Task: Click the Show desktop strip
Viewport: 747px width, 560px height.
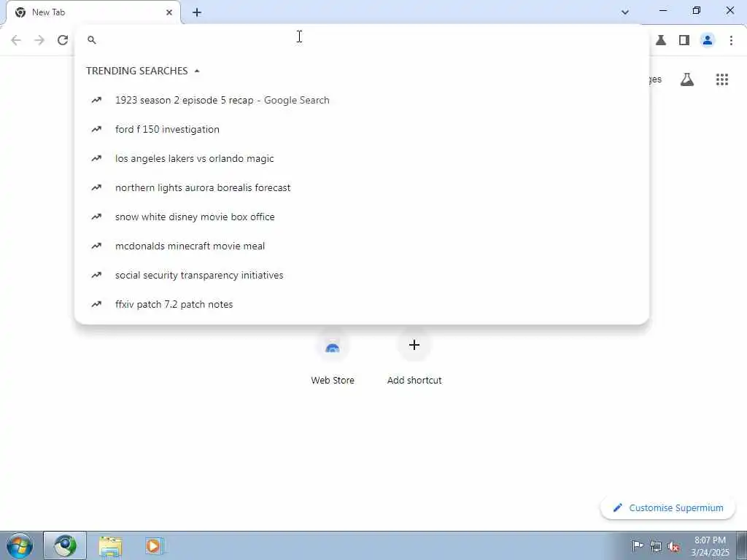Action: [742, 545]
